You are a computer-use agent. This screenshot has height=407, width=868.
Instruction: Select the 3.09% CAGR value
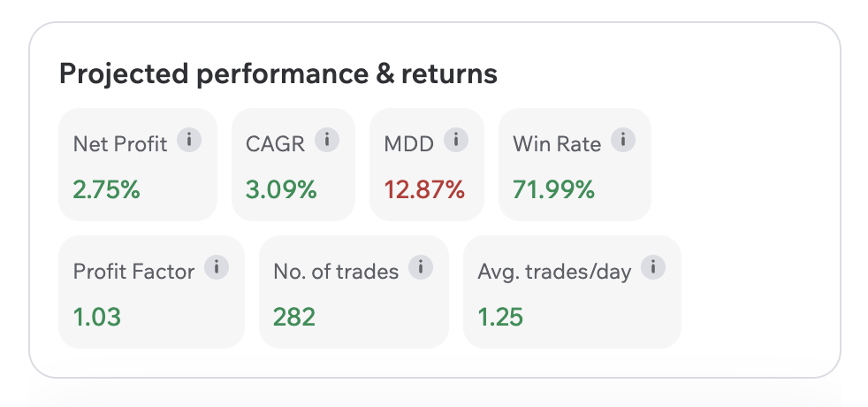(x=280, y=188)
